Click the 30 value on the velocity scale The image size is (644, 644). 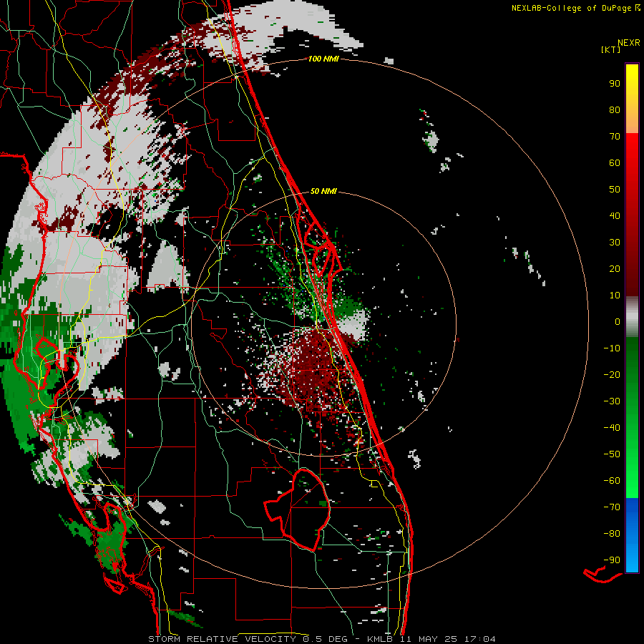(x=615, y=243)
